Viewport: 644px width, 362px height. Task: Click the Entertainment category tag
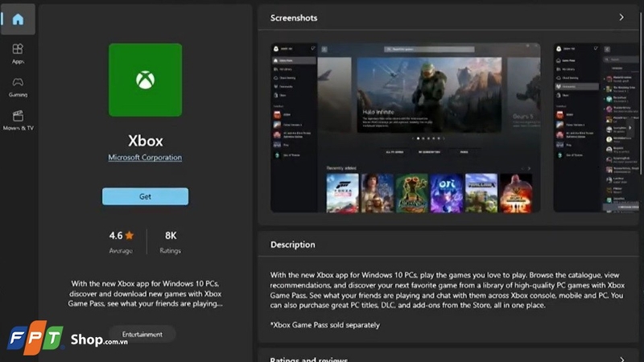click(142, 334)
